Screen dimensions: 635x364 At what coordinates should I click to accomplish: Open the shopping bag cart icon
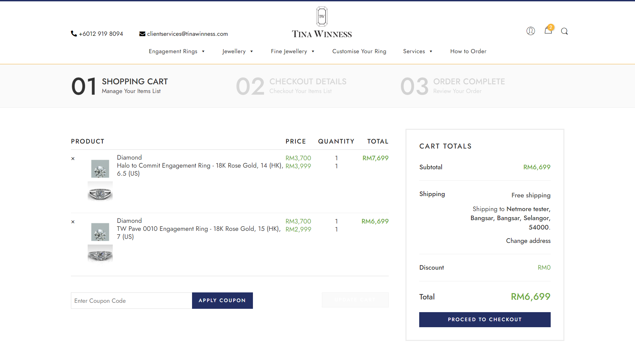(548, 30)
